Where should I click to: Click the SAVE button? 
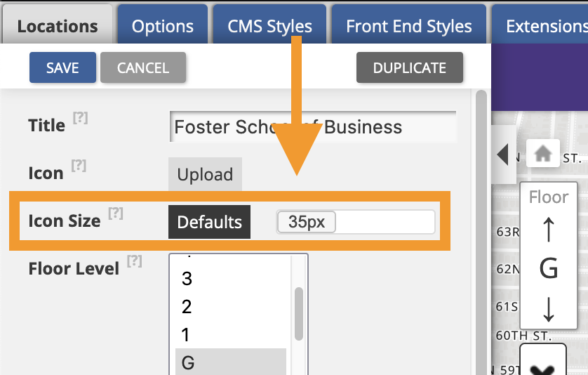62,67
